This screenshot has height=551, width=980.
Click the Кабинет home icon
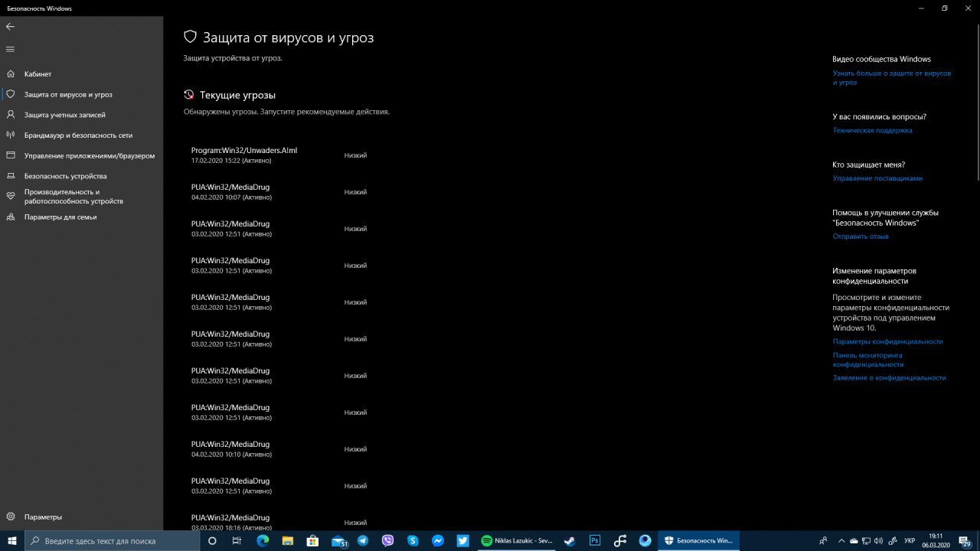coord(11,74)
